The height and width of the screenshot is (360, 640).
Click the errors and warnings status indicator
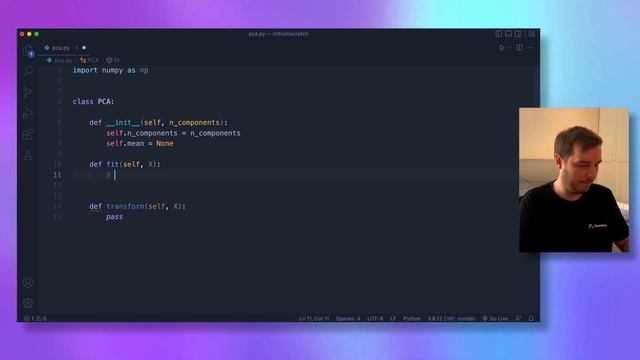click(x=36, y=318)
